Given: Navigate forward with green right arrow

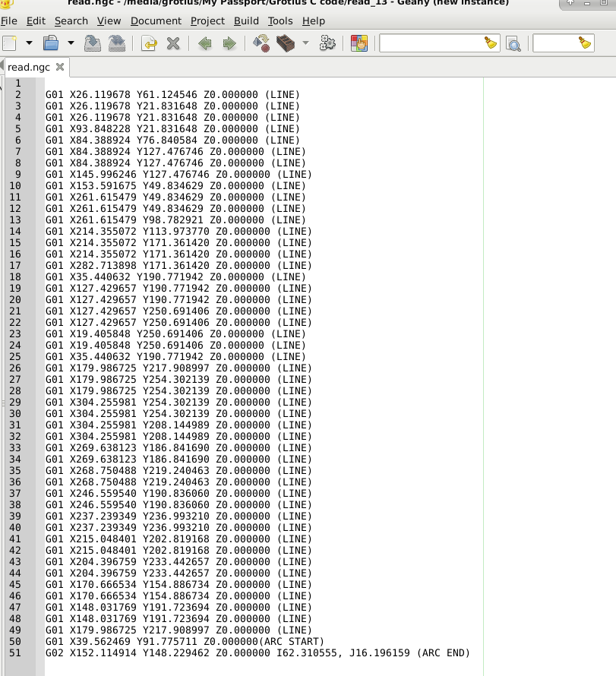Looking at the screenshot, I should tap(229, 43).
